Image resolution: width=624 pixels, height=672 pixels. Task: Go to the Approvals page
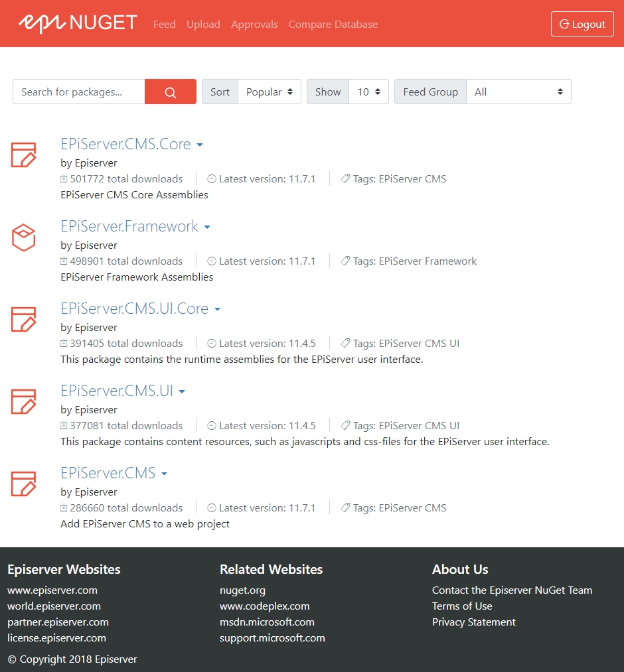pos(254,25)
